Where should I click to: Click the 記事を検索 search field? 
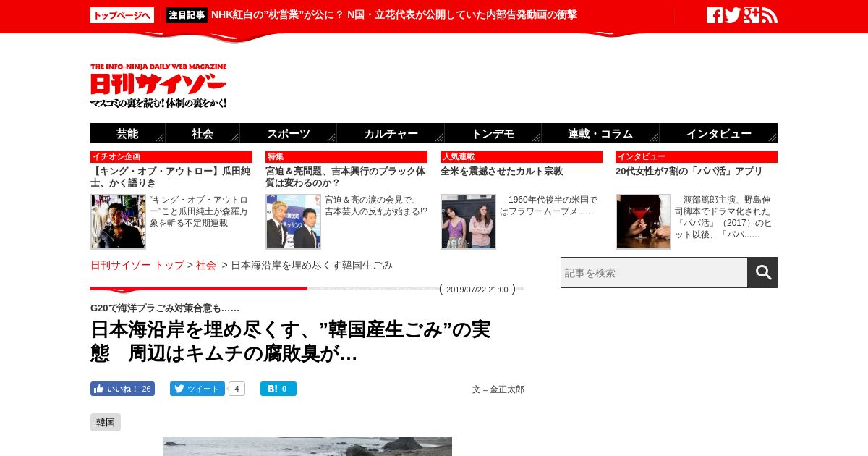[x=654, y=272]
